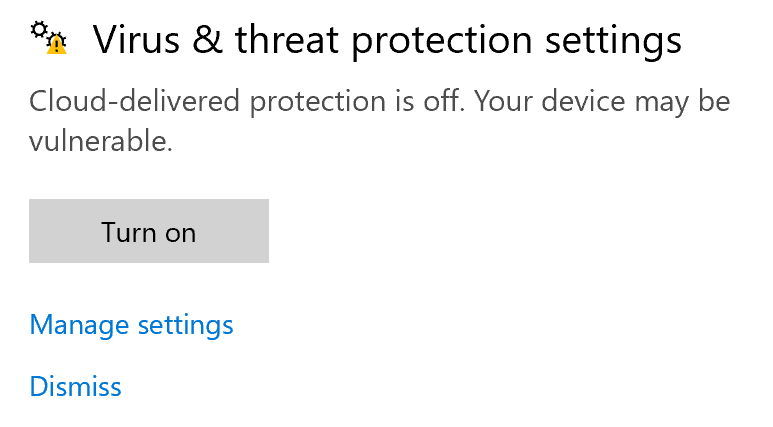The width and height of the screenshot is (773, 427).
Task: Hit Turn on below the vulnerability warning
Action: [148, 232]
